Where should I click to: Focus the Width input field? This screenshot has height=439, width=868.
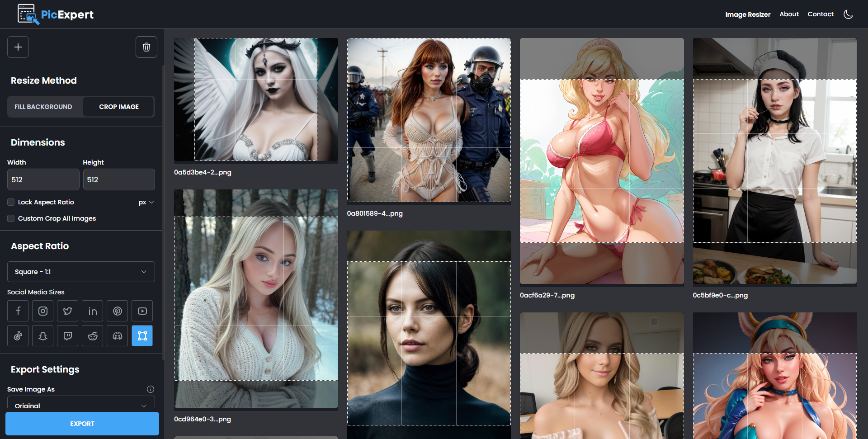click(43, 179)
